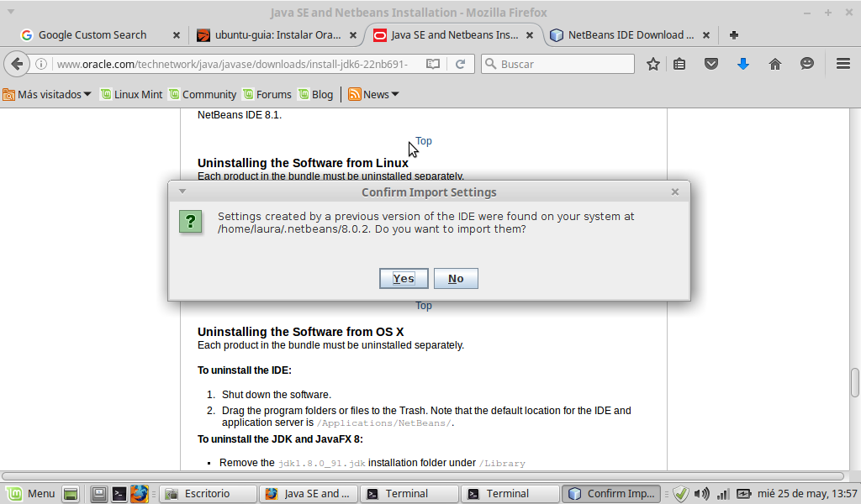
Task: Click the No button in the dialog
Action: [x=456, y=279]
